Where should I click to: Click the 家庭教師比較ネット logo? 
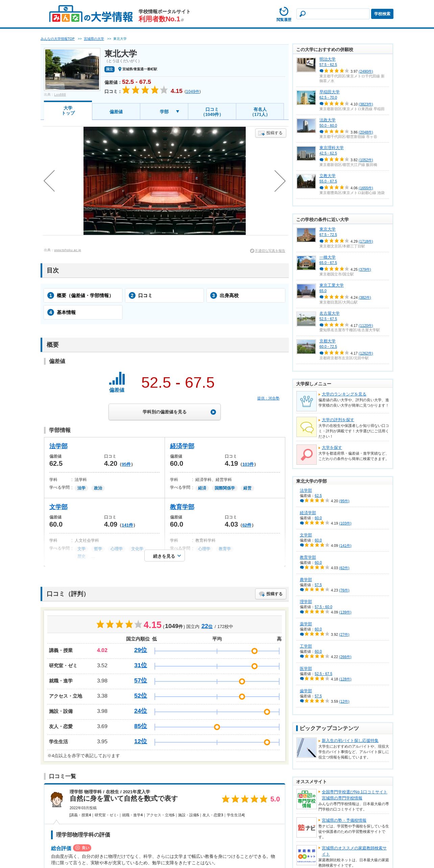[x=306, y=855]
